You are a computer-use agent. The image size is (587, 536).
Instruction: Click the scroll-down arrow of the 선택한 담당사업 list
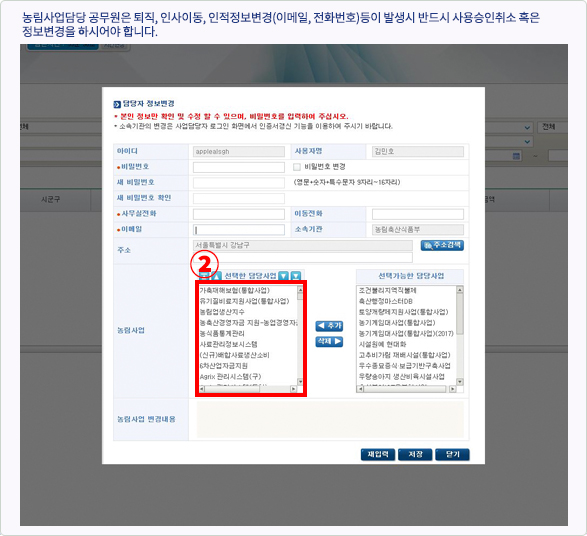click(x=300, y=382)
